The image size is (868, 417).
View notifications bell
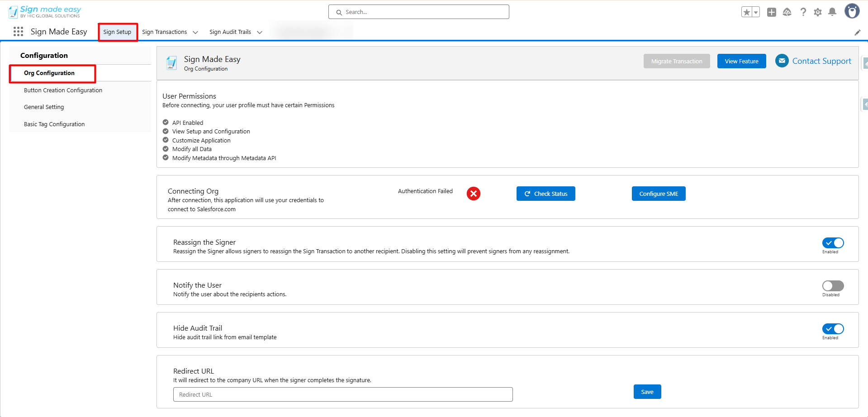[832, 12]
